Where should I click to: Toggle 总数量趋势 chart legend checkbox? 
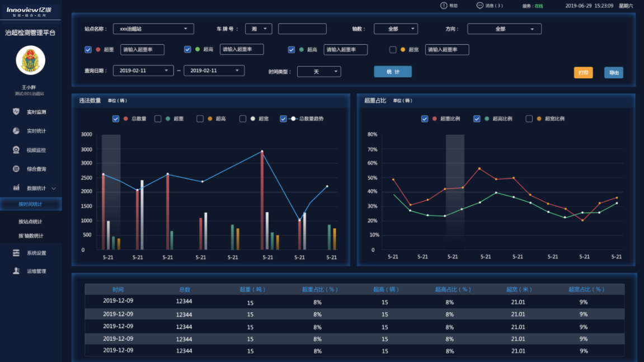[284, 119]
